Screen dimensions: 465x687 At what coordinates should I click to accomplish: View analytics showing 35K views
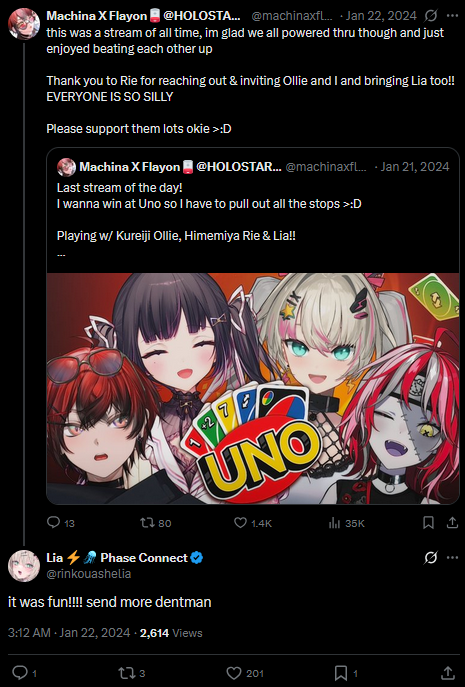click(x=334, y=522)
